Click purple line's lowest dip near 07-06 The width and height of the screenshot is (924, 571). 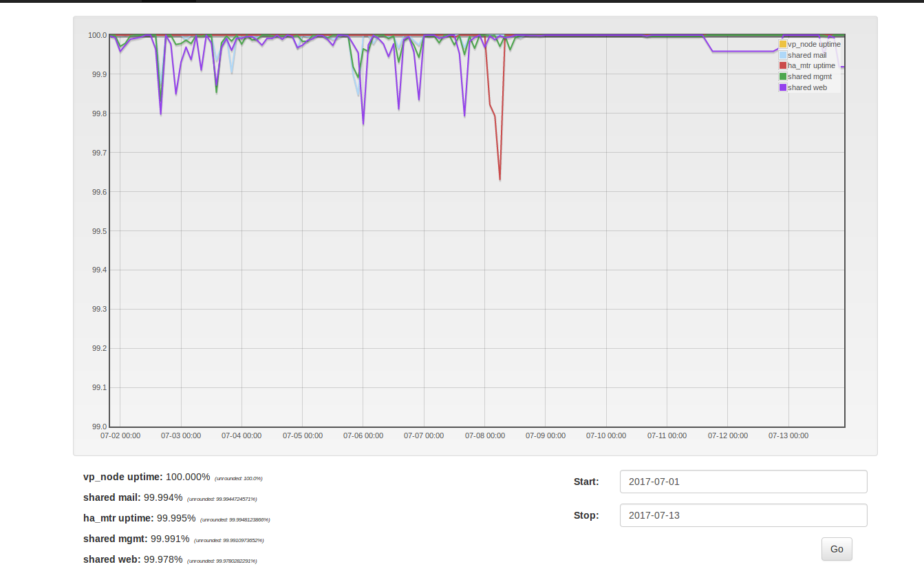coord(363,124)
